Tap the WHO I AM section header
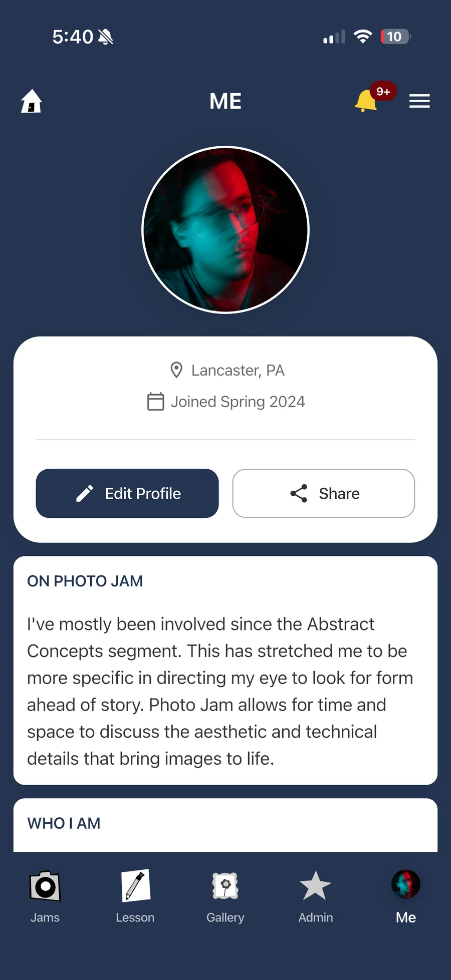The height and width of the screenshot is (980, 451). (x=64, y=823)
